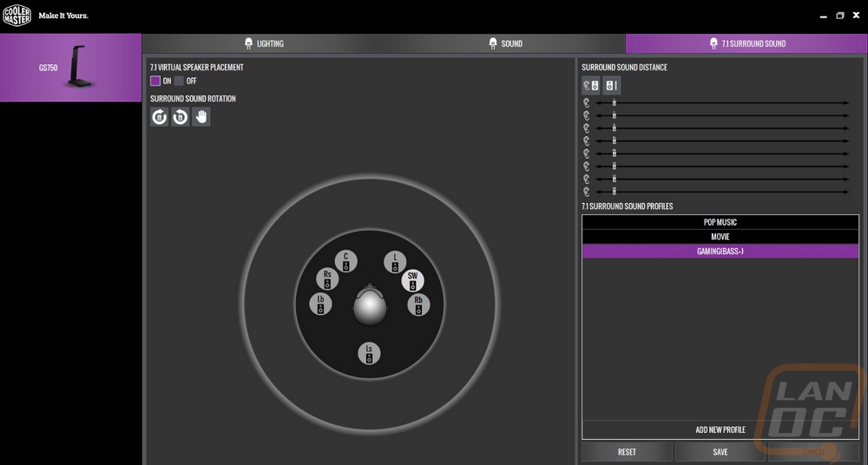Rotate surround sound clockwise icon
Image resolution: width=868 pixels, height=465 pixels.
(x=160, y=117)
